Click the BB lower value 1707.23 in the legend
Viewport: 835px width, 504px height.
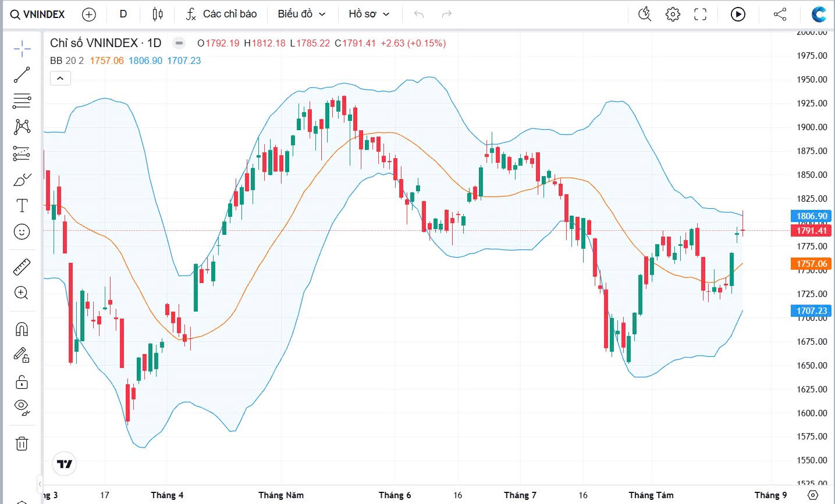click(x=184, y=60)
